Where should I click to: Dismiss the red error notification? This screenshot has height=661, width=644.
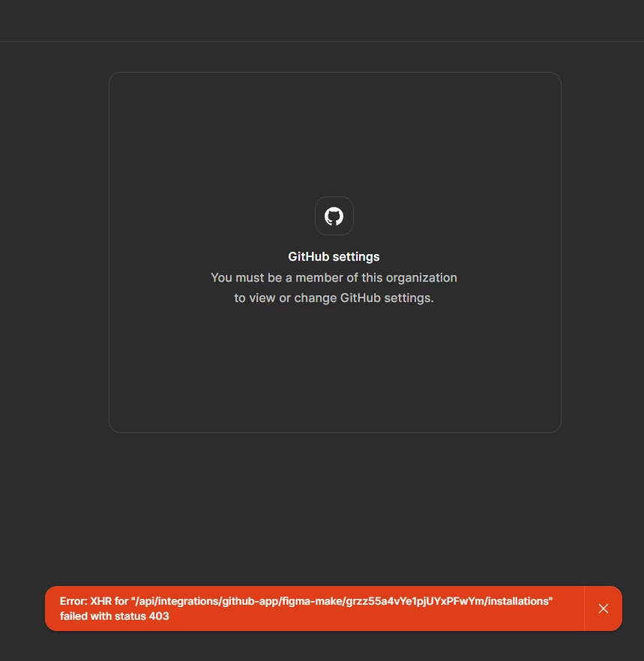[603, 609]
